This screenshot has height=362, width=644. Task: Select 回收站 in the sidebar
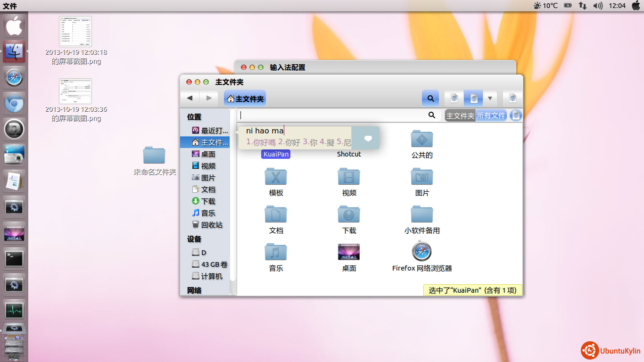pos(211,225)
